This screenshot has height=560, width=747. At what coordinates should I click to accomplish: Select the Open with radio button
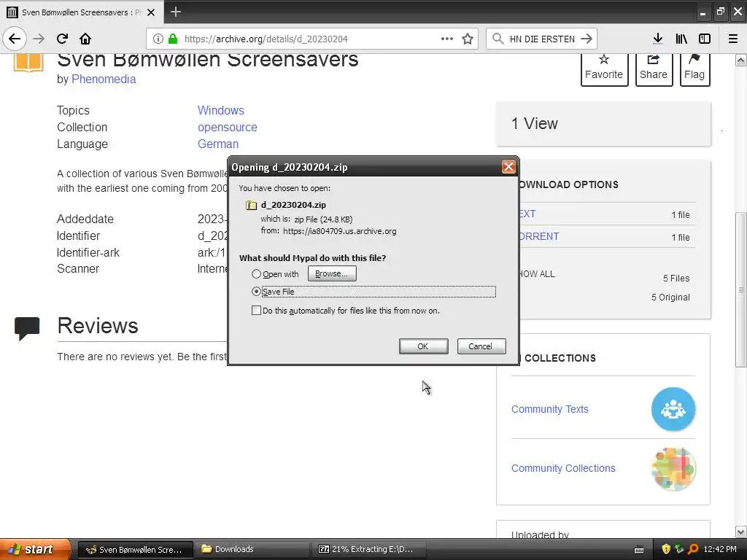(256, 274)
